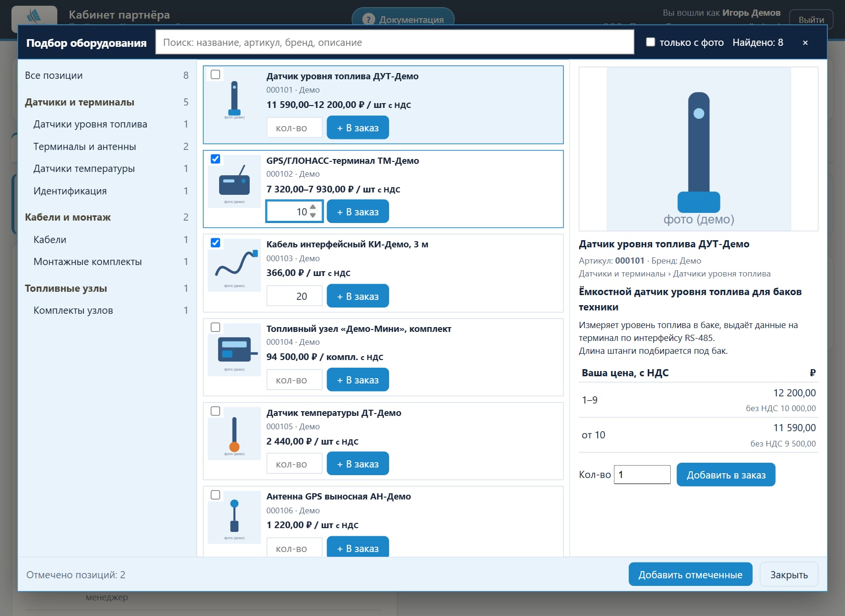Screen dimensions: 845x616
Task: Uncheck the Кабель интерфейсный КИ-Демо checkbox
Action: (215, 243)
